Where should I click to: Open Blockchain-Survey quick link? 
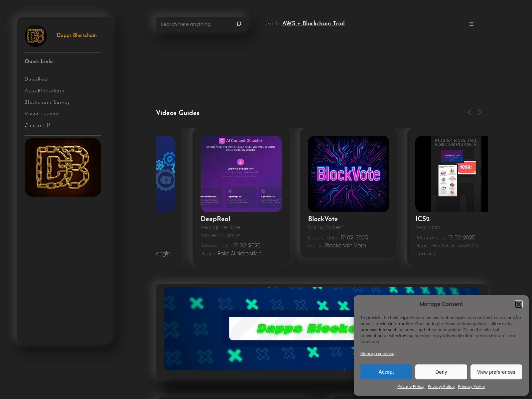click(x=47, y=102)
